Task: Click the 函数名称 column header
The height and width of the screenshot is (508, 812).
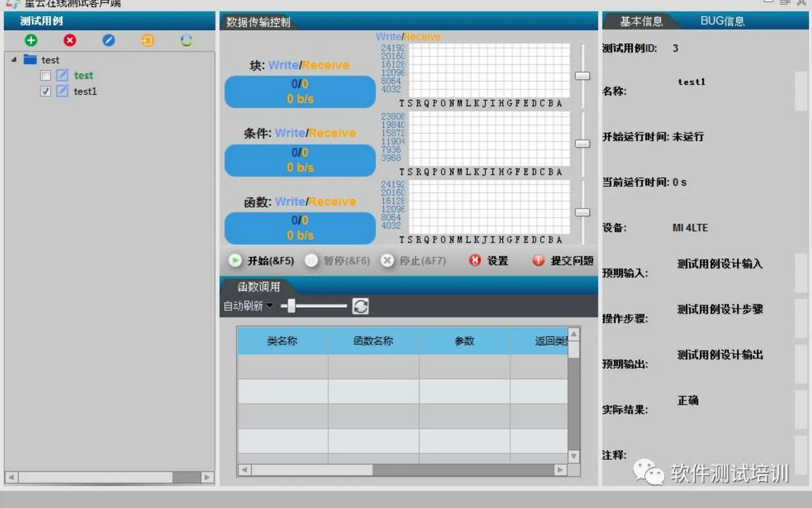Action: [374, 341]
